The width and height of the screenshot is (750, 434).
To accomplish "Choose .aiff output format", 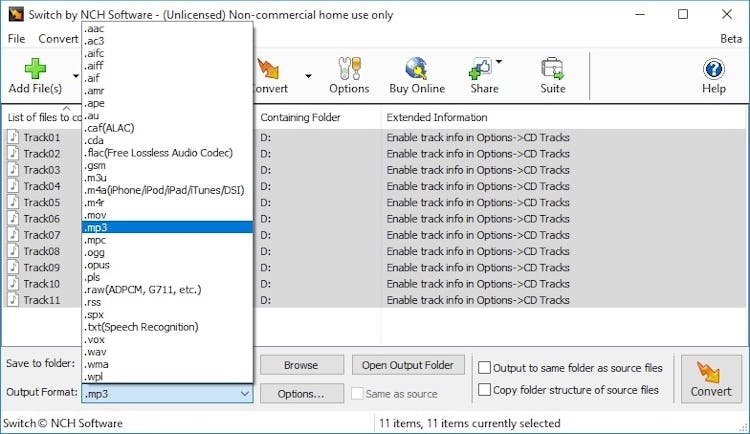I will pyautogui.click(x=167, y=66).
